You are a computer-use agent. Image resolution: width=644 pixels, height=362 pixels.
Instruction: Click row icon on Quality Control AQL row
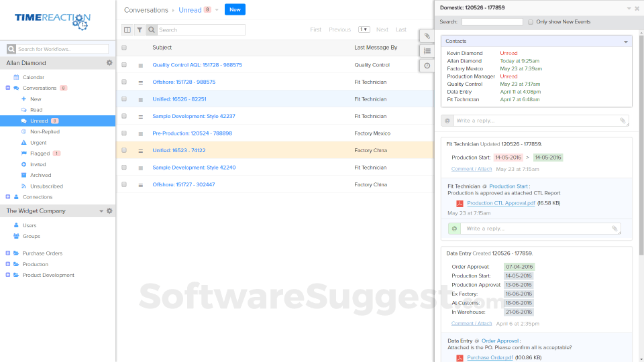coord(140,65)
